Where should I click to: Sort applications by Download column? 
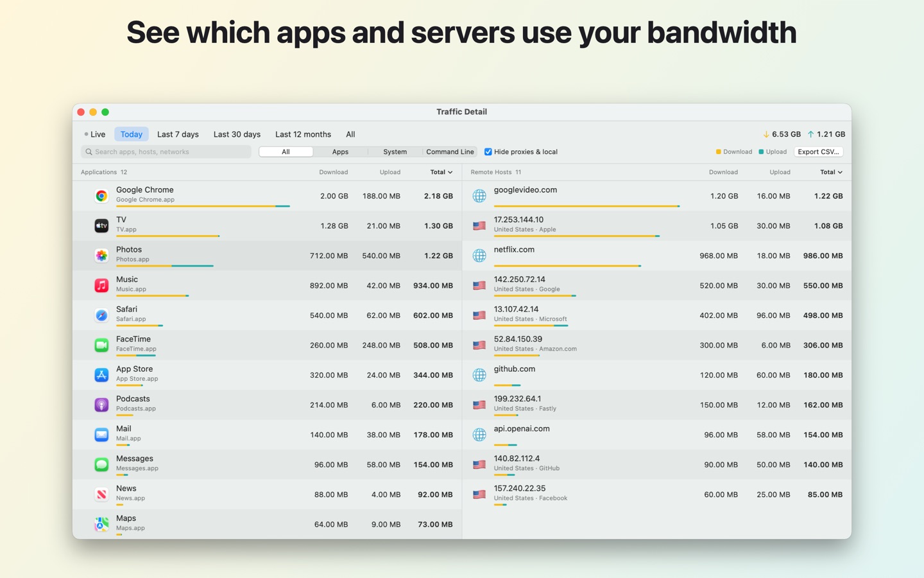click(x=334, y=172)
